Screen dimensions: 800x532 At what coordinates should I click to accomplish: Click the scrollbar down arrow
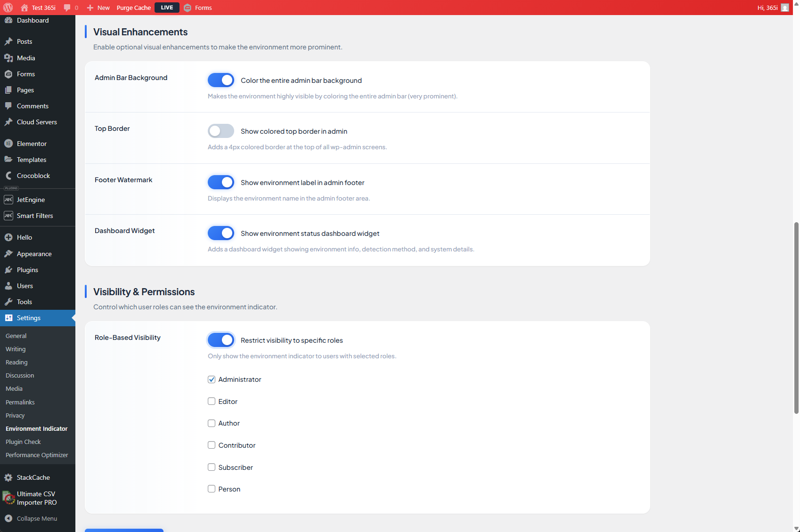(x=796, y=528)
